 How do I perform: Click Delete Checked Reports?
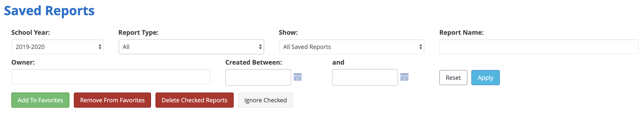[x=195, y=100]
